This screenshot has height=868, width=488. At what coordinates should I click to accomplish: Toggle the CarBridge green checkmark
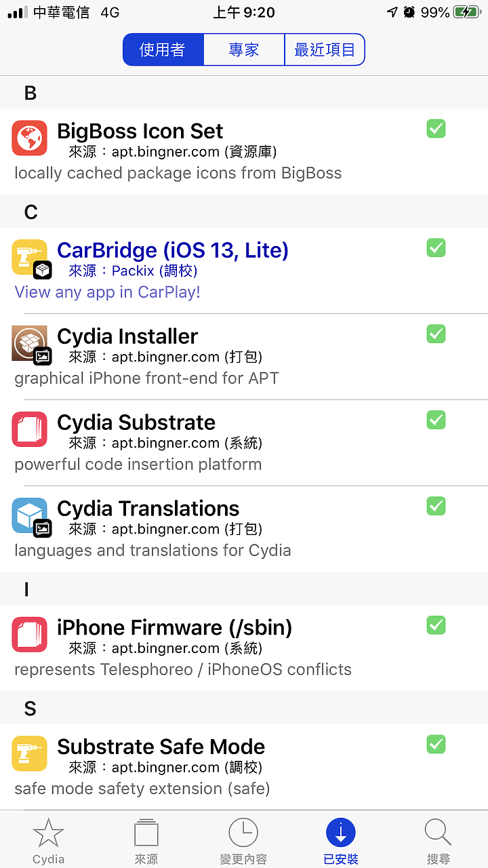point(436,248)
